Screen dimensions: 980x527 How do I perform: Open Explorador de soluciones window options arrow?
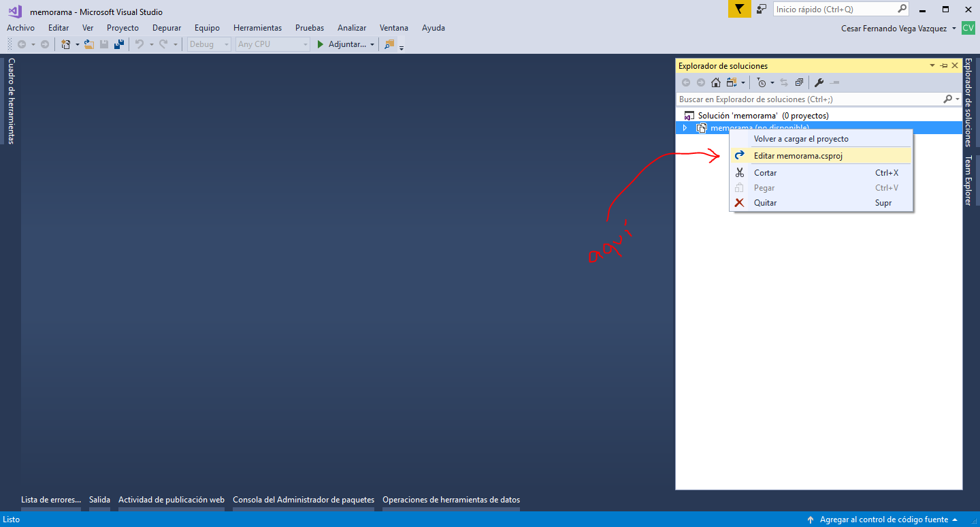(932, 65)
